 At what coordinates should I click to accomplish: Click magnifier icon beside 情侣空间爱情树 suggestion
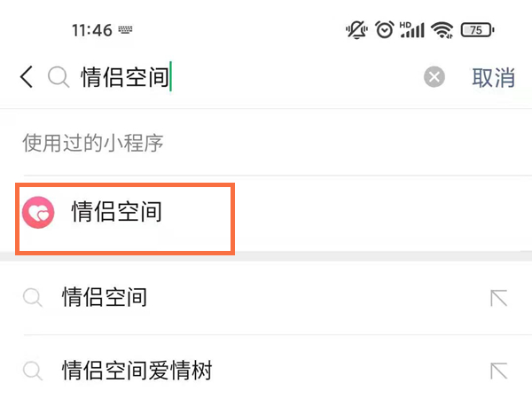coord(33,371)
